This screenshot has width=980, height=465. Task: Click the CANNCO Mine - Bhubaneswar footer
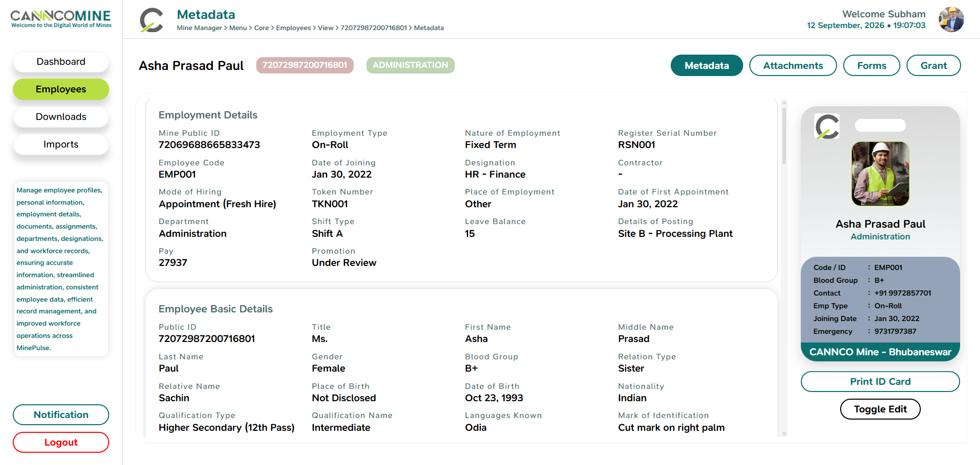tap(880, 352)
